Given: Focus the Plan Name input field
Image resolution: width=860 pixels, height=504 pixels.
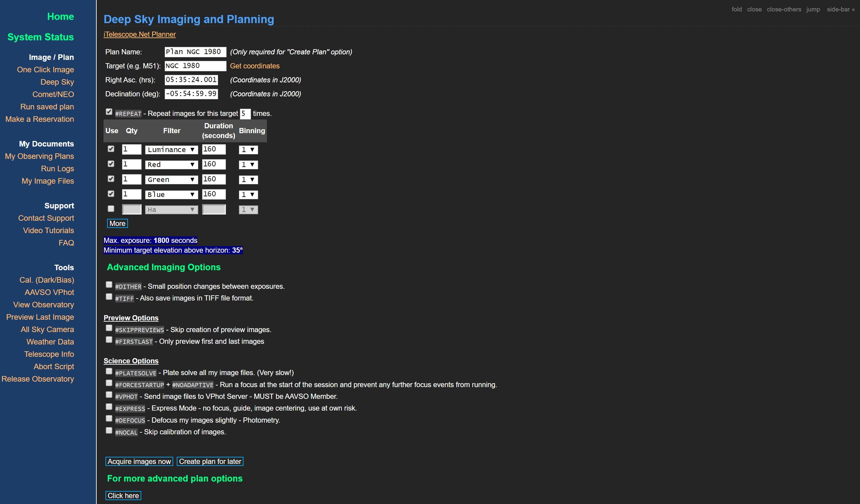Looking at the screenshot, I should coord(195,52).
